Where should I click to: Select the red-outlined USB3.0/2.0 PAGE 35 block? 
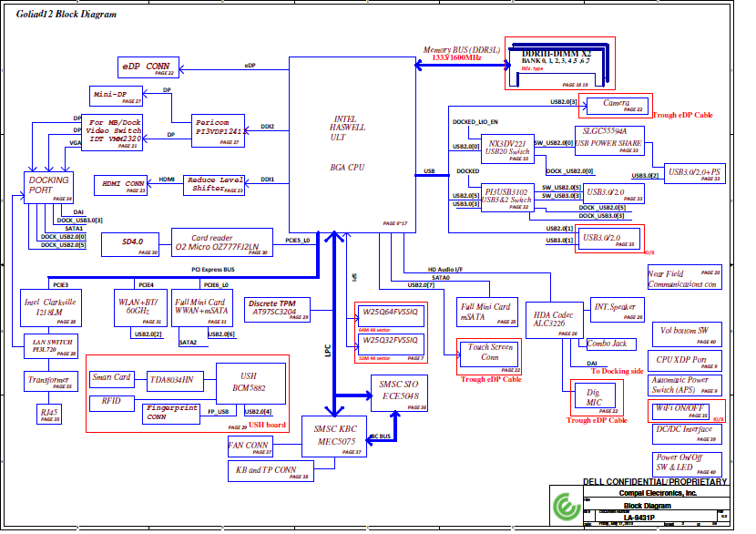(609, 239)
